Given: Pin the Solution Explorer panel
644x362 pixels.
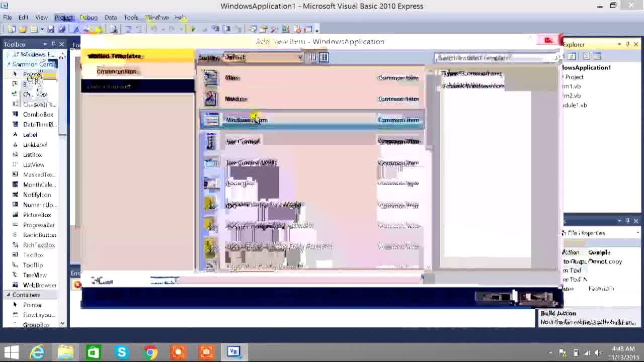Looking at the screenshot, I should click(x=628, y=44).
